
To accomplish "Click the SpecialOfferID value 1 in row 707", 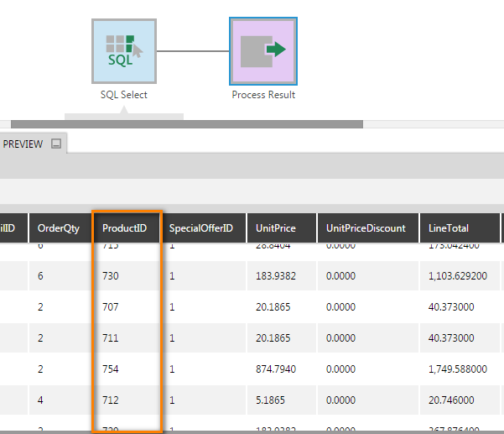I will (x=172, y=307).
